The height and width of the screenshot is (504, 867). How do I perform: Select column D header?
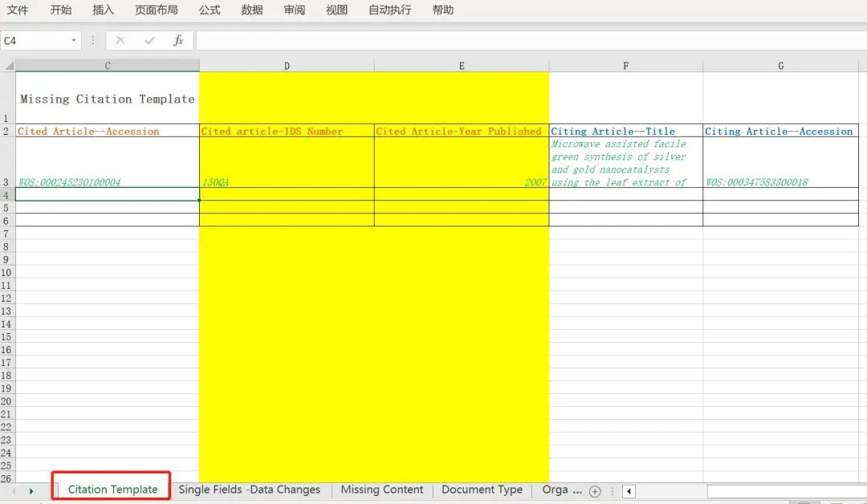point(287,66)
